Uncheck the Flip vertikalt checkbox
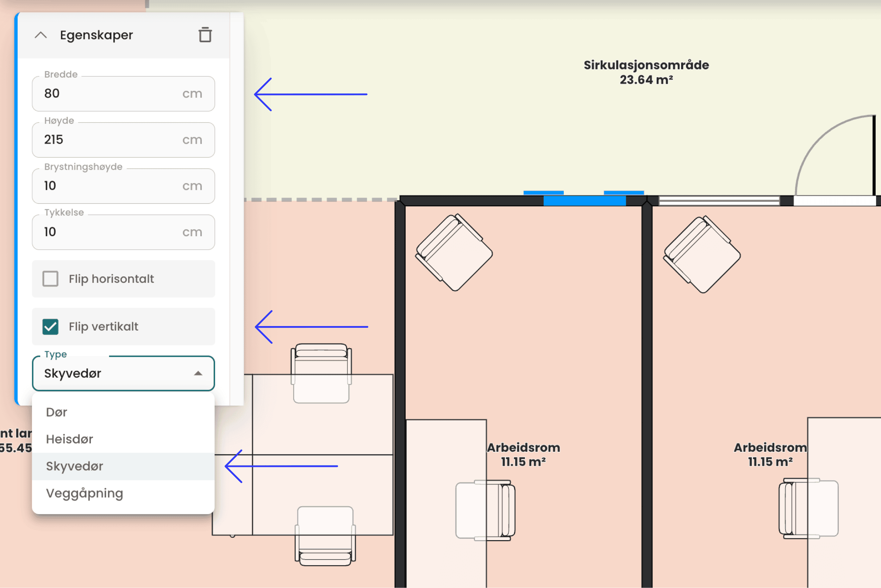The image size is (881, 588). pyautogui.click(x=50, y=327)
